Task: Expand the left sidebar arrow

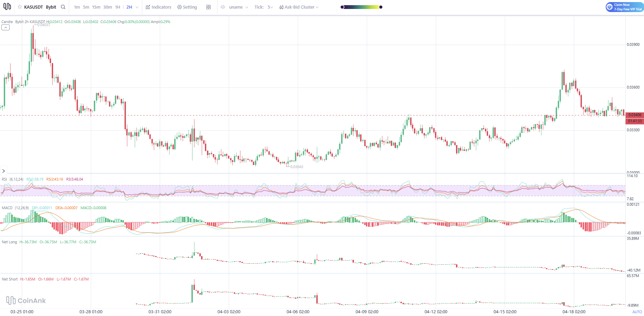Action: coord(3,171)
